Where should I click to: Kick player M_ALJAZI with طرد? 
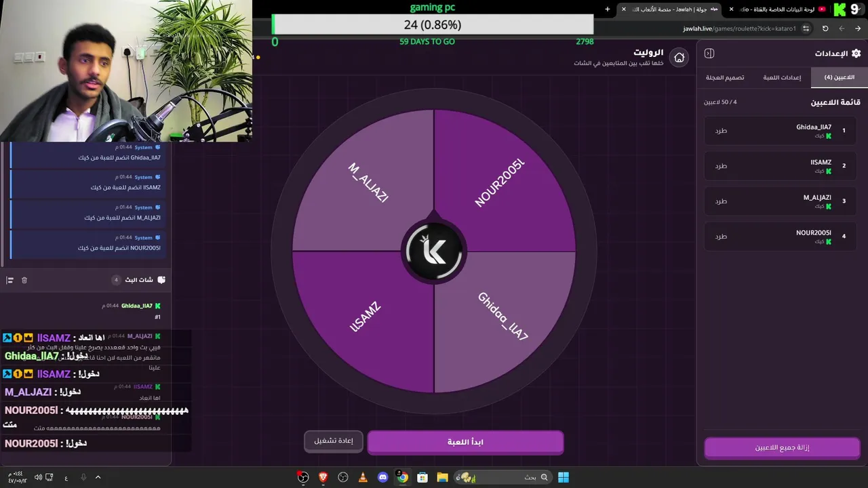point(721,201)
